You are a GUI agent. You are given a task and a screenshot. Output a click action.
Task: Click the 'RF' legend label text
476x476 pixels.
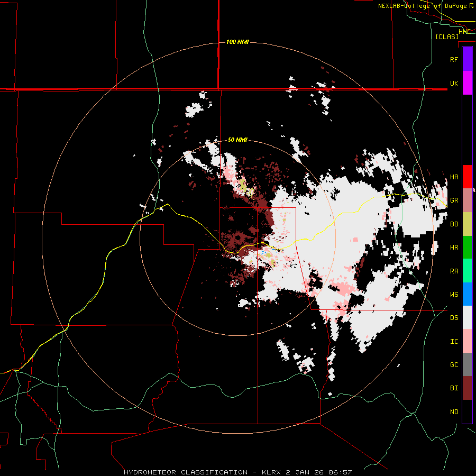coord(454,59)
